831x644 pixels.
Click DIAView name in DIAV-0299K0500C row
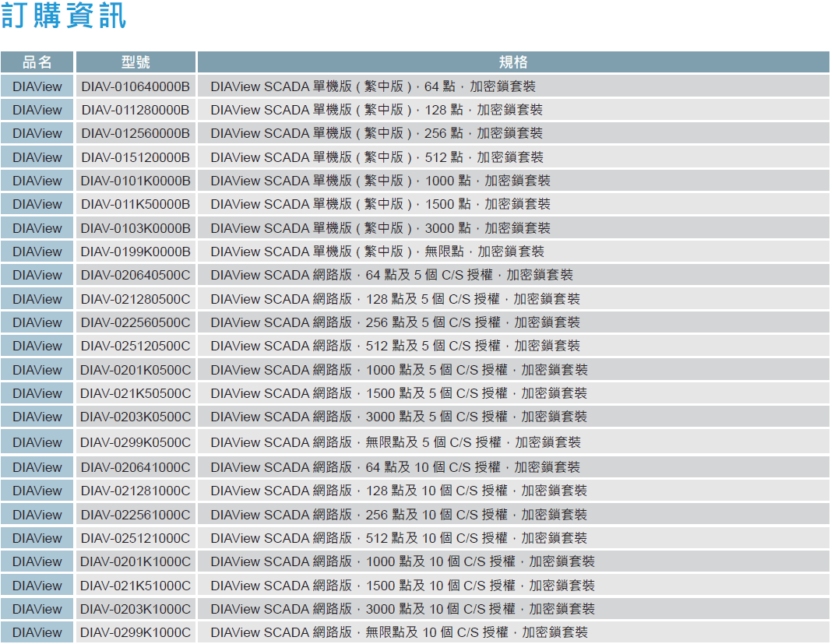(37, 442)
